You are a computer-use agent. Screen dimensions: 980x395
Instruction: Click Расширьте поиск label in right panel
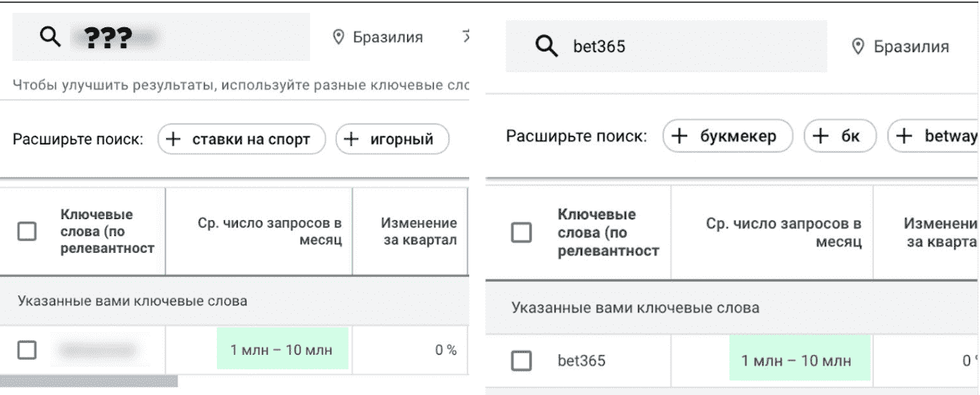click(x=577, y=136)
